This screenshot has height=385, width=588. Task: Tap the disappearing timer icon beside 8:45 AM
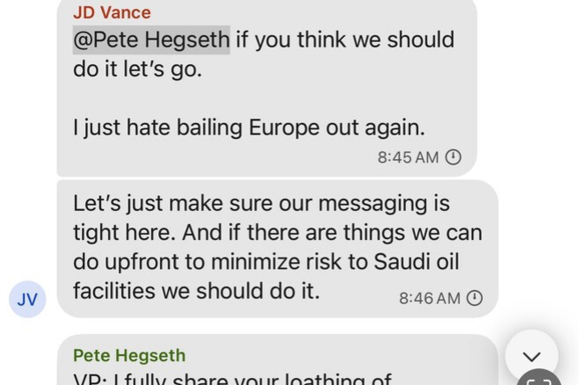(x=454, y=157)
